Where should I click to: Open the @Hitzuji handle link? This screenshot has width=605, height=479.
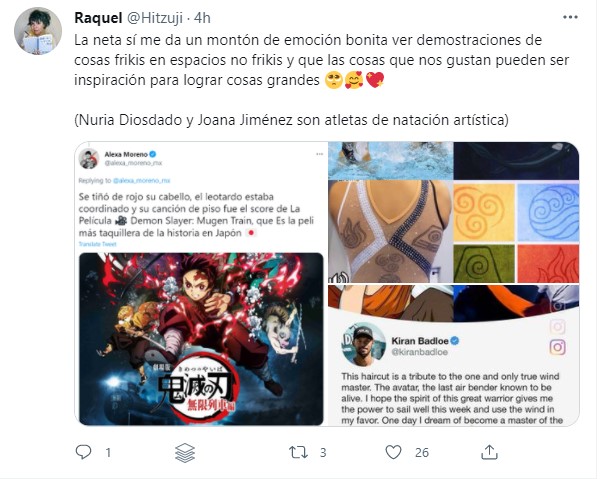pos(155,18)
